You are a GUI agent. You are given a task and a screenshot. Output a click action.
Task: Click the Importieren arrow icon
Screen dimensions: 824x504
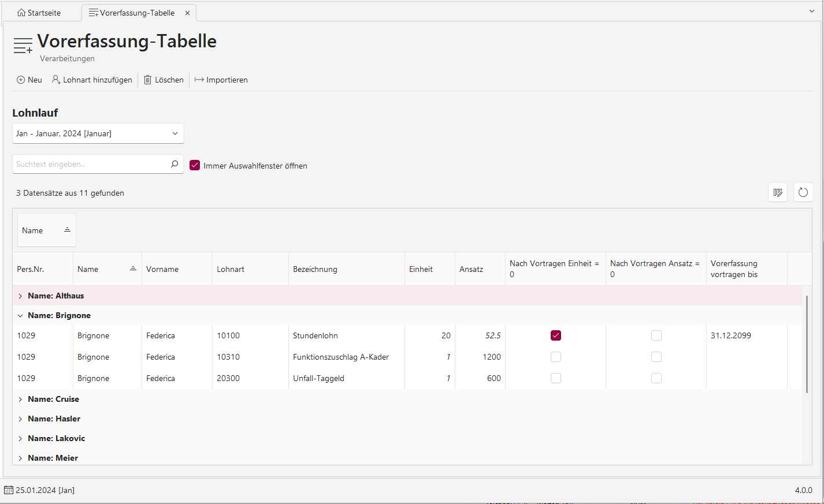[x=199, y=80]
